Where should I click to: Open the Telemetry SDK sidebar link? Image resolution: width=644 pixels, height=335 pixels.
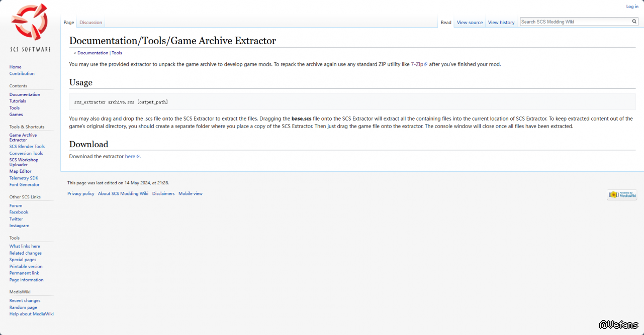[24, 178]
